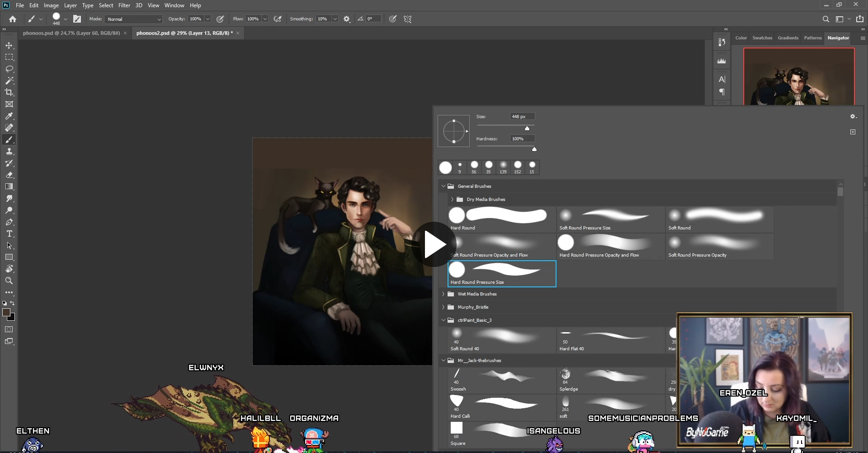Open the Opacity slider dropdown
Screen dimensions: 868x453
coord(208,19)
